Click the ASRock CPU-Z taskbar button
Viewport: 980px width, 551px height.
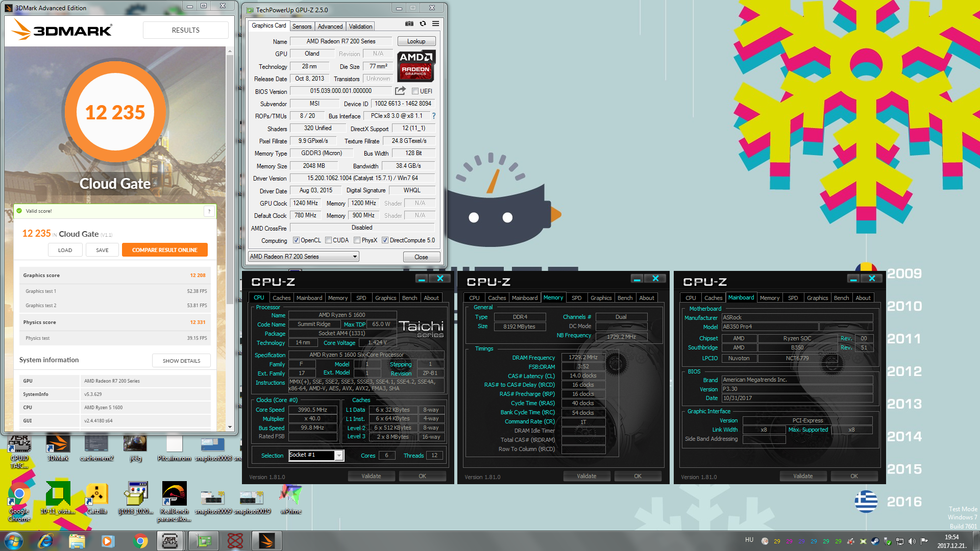170,541
